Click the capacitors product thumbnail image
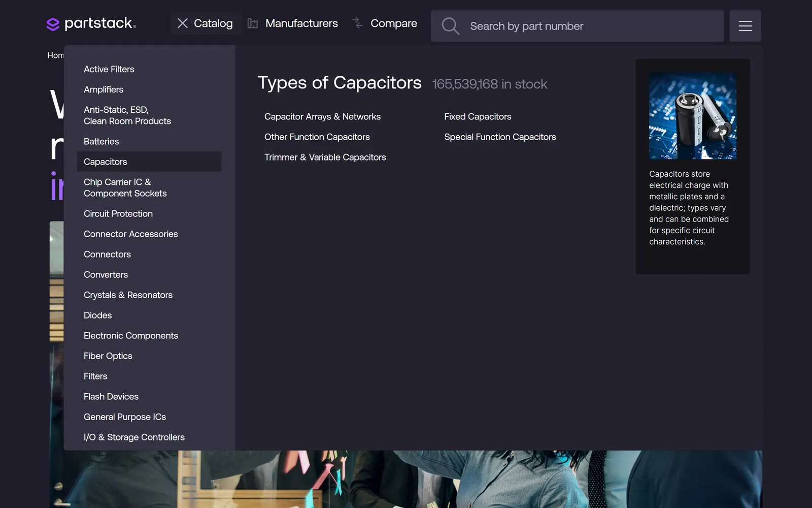 point(693,116)
